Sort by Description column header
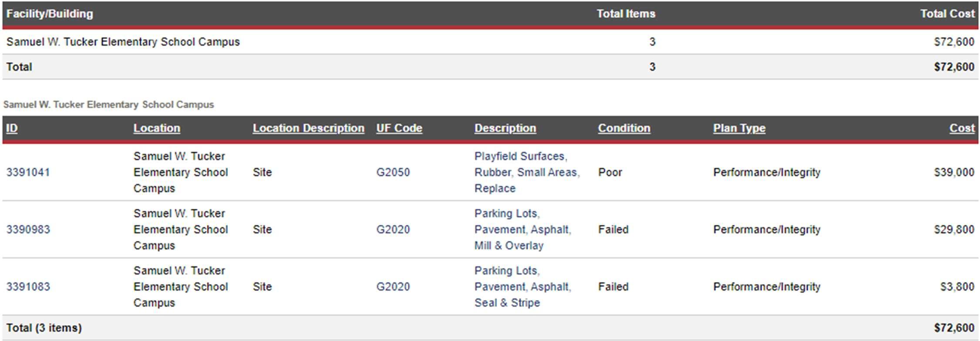 pos(505,128)
